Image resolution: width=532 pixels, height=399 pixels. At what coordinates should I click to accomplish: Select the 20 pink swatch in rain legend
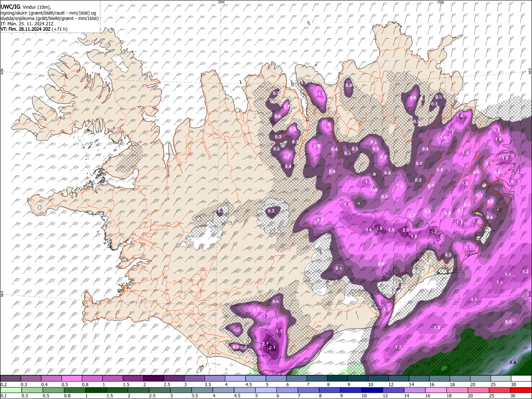pos(478,390)
